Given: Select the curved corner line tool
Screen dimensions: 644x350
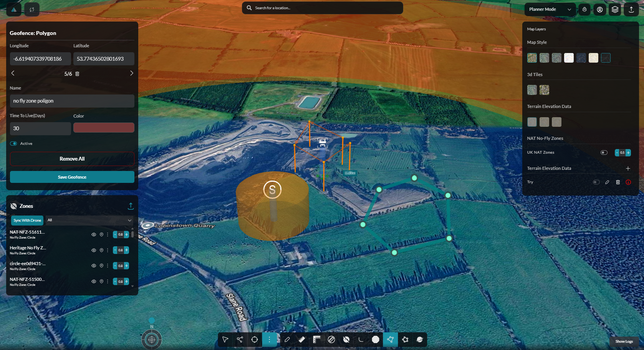Looking at the screenshot, I should (361, 340).
